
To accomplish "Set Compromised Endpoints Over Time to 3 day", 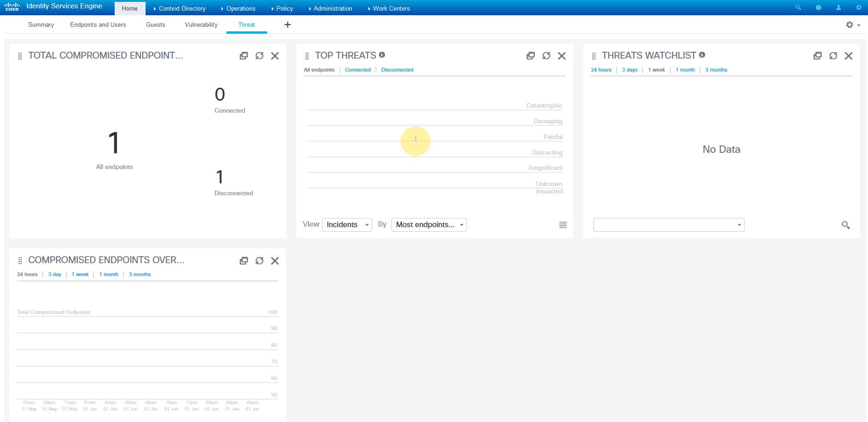I will (55, 274).
